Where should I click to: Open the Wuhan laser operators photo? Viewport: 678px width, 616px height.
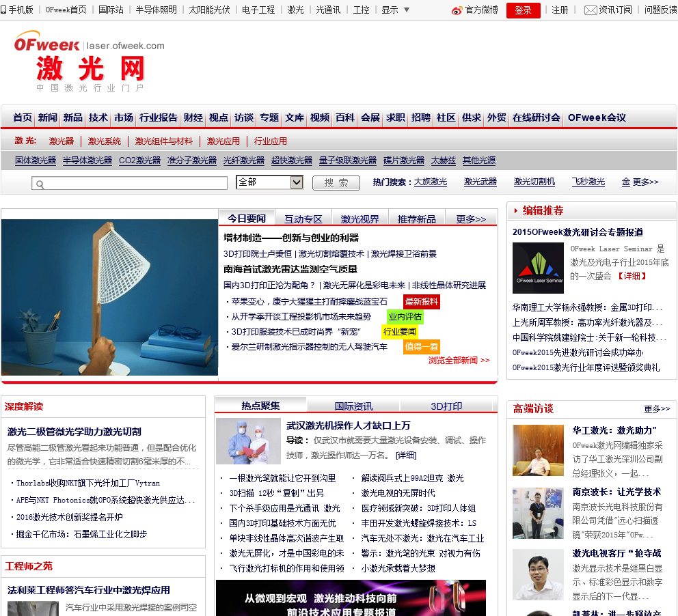[248, 441]
